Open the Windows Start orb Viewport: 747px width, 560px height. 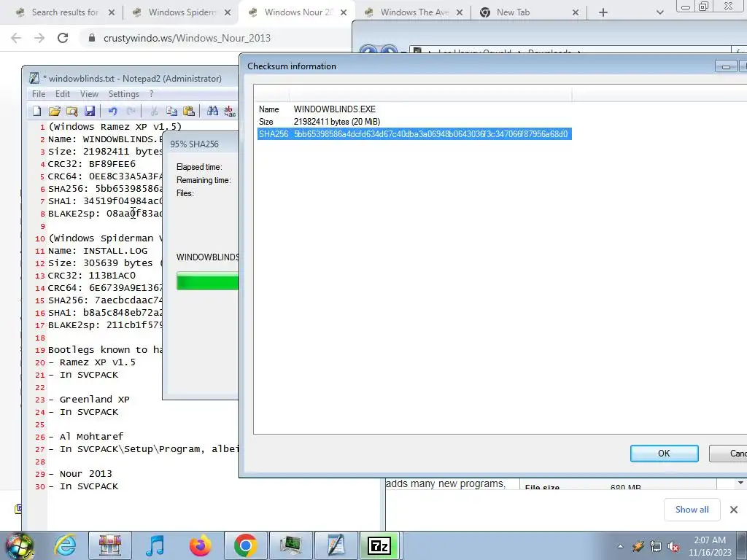(x=19, y=545)
